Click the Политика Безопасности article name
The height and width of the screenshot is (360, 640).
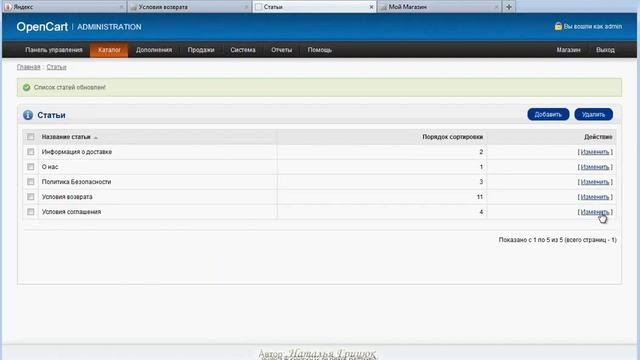pos(76,182)
